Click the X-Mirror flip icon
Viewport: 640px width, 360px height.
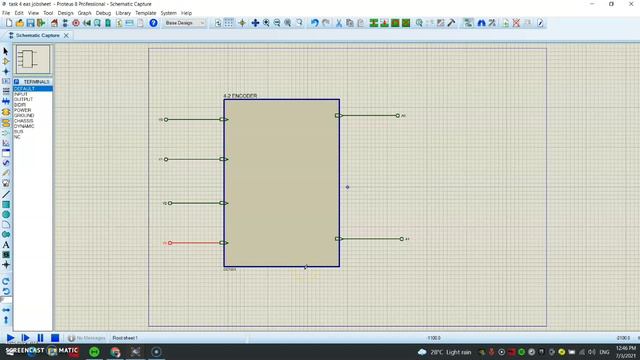[6, 310]
